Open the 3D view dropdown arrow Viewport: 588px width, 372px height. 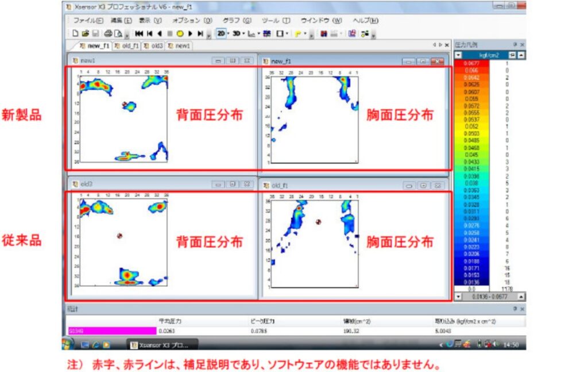(x=245, y=34)
